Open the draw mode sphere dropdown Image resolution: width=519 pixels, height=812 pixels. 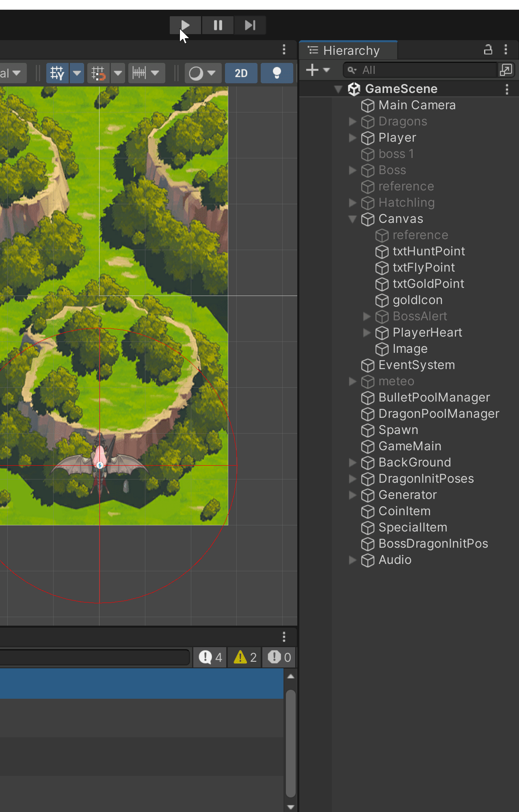click(203, 73)
